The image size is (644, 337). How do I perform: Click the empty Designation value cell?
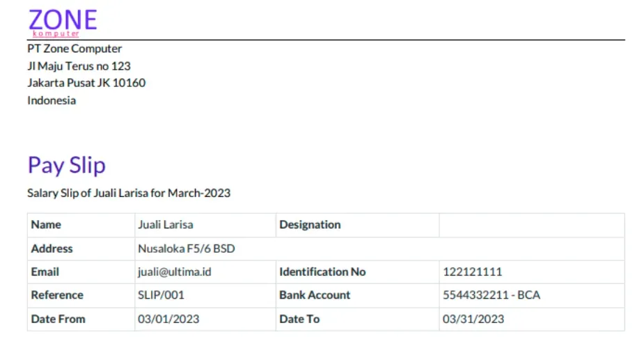[x=531, y=225]
